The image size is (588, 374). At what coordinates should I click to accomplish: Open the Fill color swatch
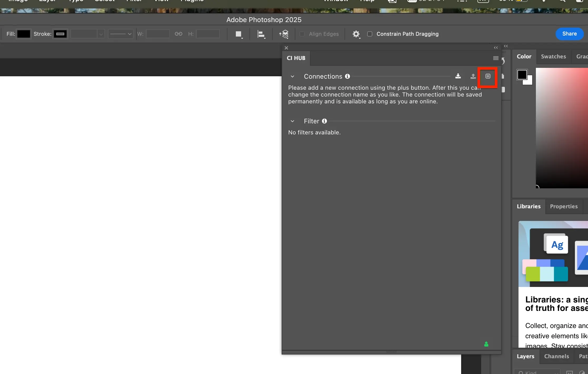[x=24, y=34]
